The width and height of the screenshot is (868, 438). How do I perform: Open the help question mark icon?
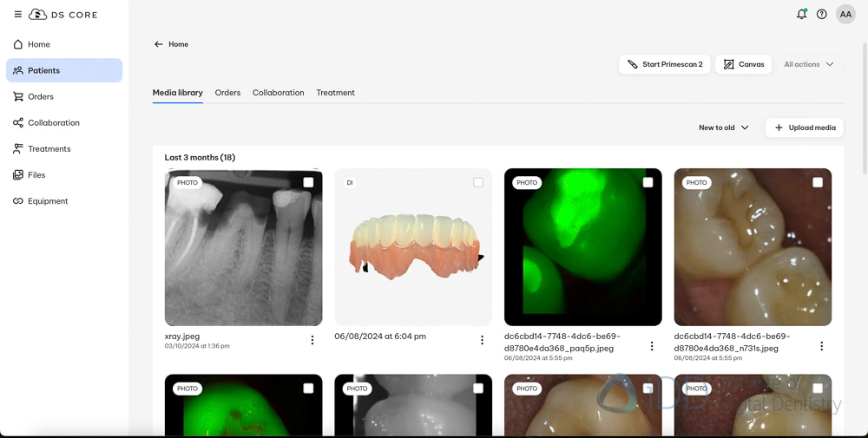pyautogui.click(x=822, y=15)
